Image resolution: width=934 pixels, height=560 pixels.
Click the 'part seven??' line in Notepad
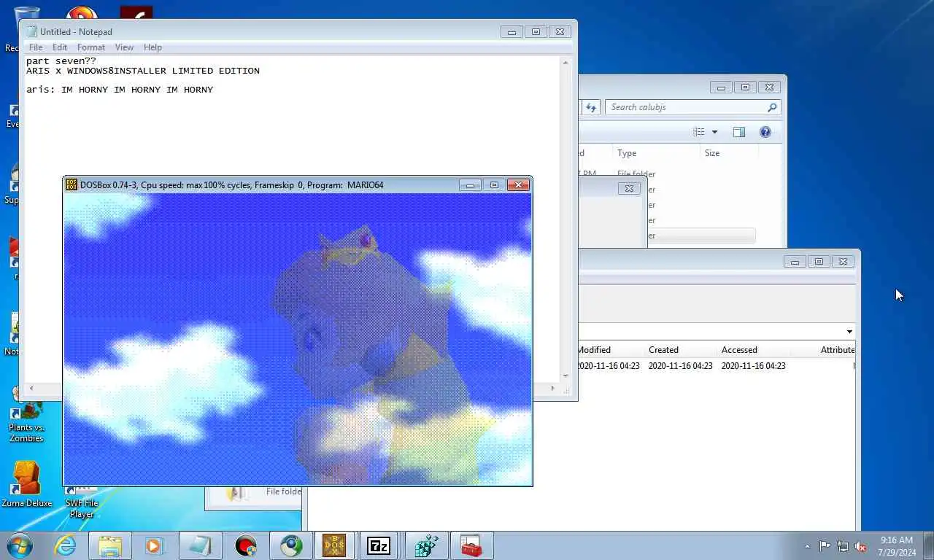point(61,61)
